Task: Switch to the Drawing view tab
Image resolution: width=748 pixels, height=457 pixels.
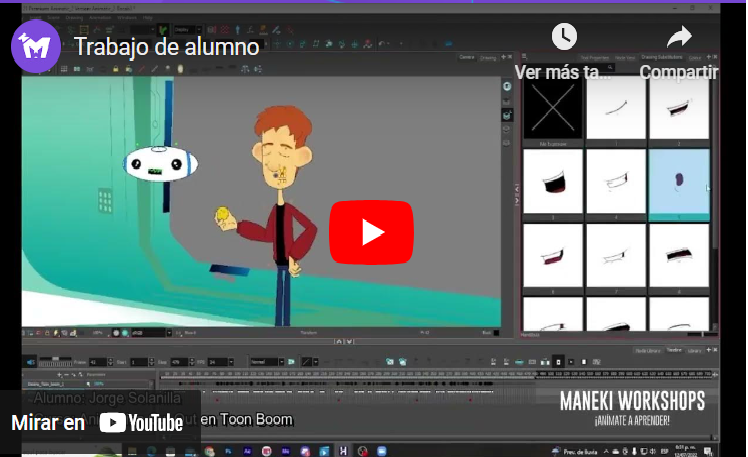Action: tap(488, 58)
